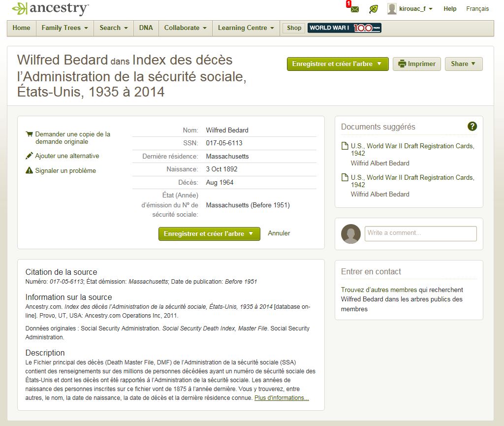Open the Help link

click(x=450, y=9)
